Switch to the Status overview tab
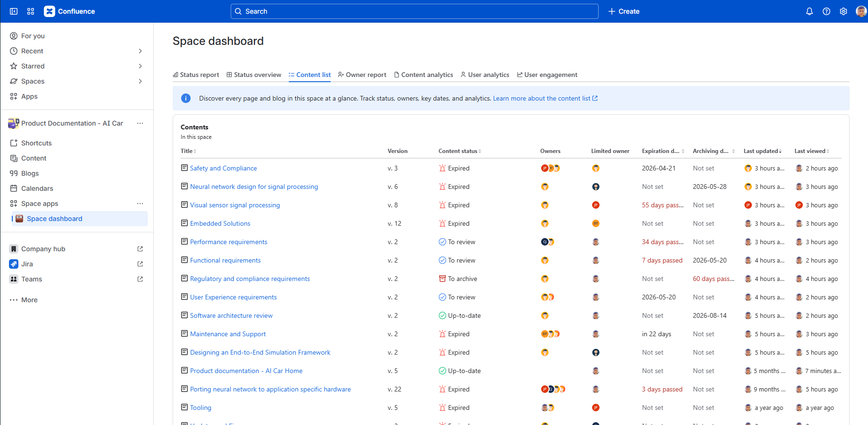The height and width of the screenshot is (425, 868). [254, 75]
